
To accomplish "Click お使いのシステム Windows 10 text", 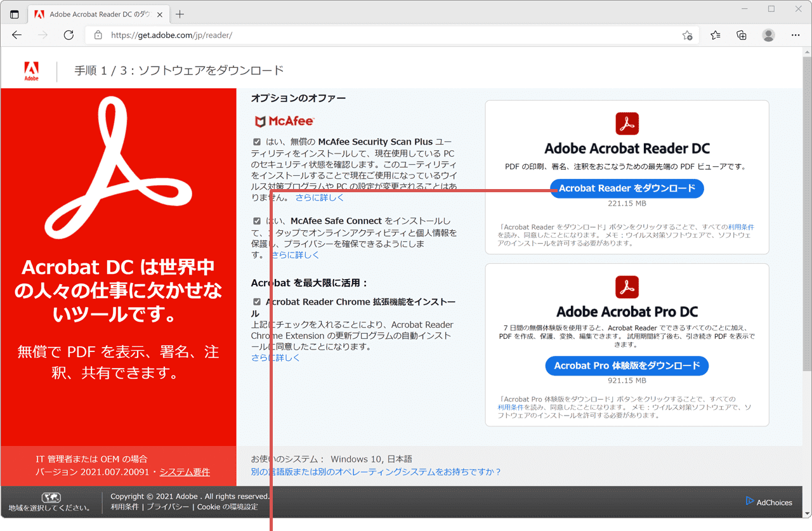I will 331,459.
